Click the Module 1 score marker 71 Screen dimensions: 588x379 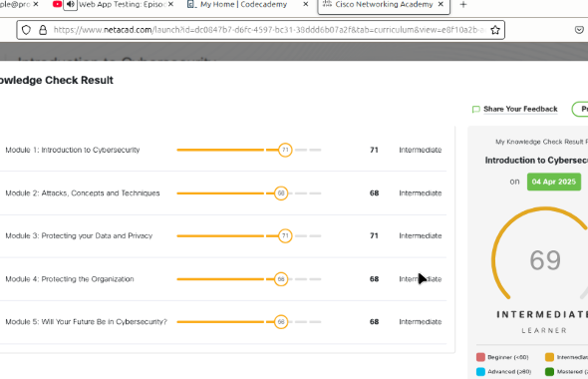click(285, 150)
